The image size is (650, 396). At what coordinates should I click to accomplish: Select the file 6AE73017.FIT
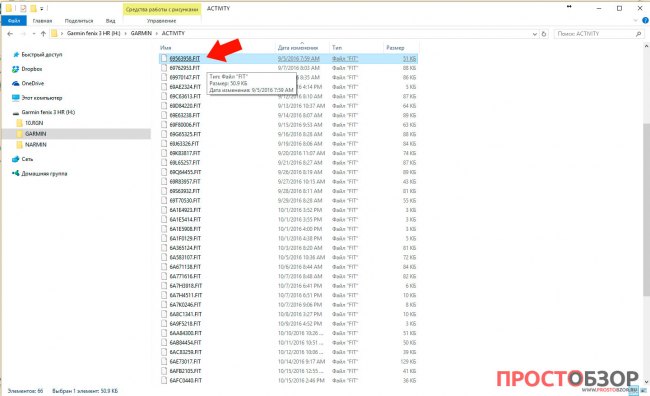185,362
